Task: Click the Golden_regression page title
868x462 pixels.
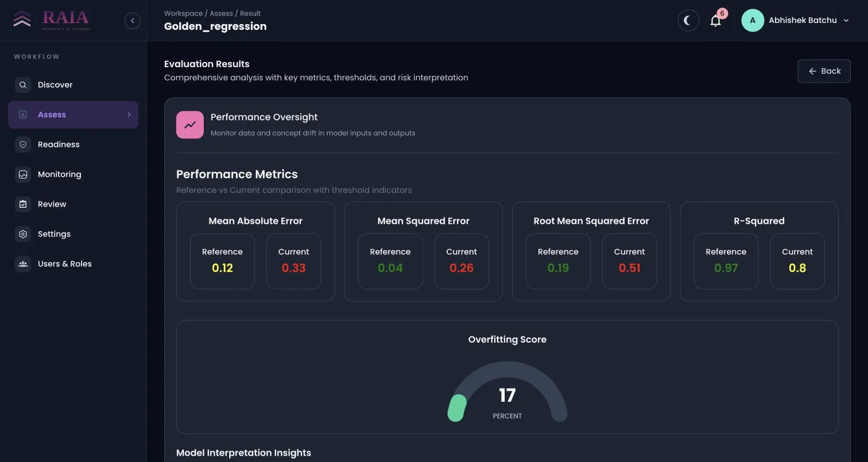Action: 215,26
